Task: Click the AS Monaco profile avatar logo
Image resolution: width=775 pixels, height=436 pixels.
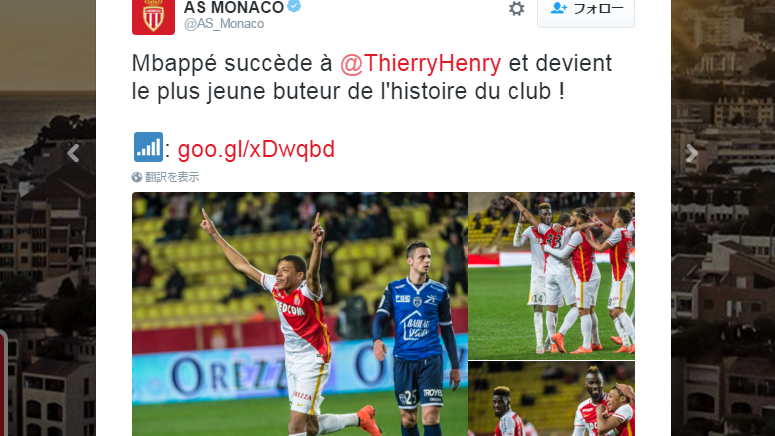Action: (153, 17)
